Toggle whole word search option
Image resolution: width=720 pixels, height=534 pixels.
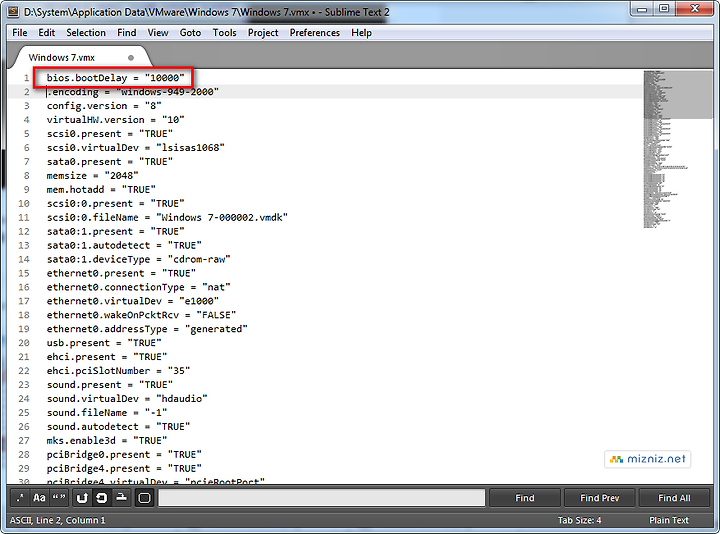click(x=59, y=498)
